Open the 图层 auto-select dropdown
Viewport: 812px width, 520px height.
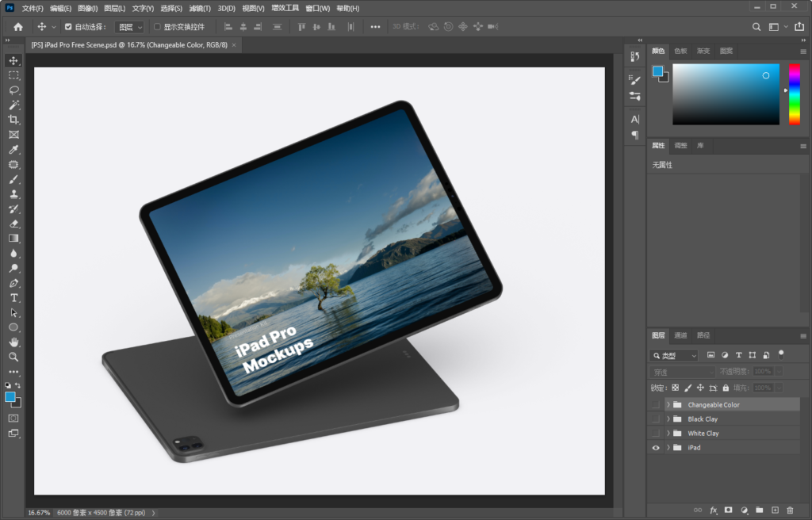click(x=129, y=27)
